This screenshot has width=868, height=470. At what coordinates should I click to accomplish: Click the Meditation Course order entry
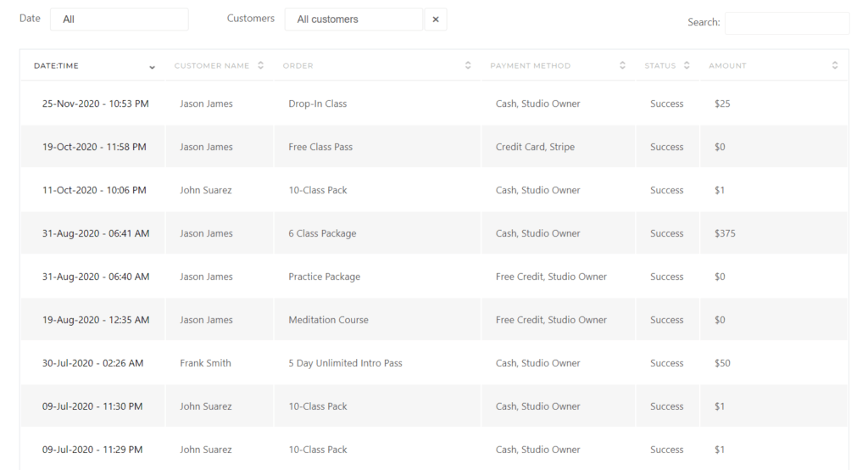tap(328, 321)
